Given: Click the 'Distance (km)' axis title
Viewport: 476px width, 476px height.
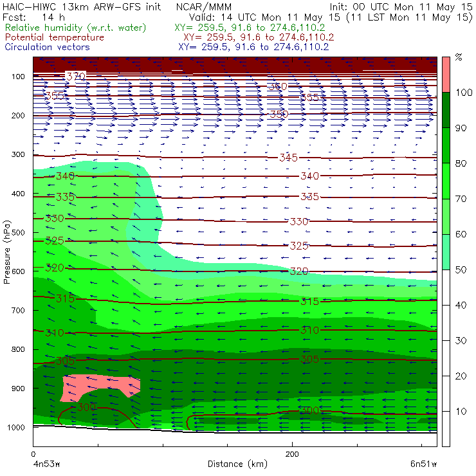Looking at the screenshot, I should pyautogui.click(x=237, y=464).
